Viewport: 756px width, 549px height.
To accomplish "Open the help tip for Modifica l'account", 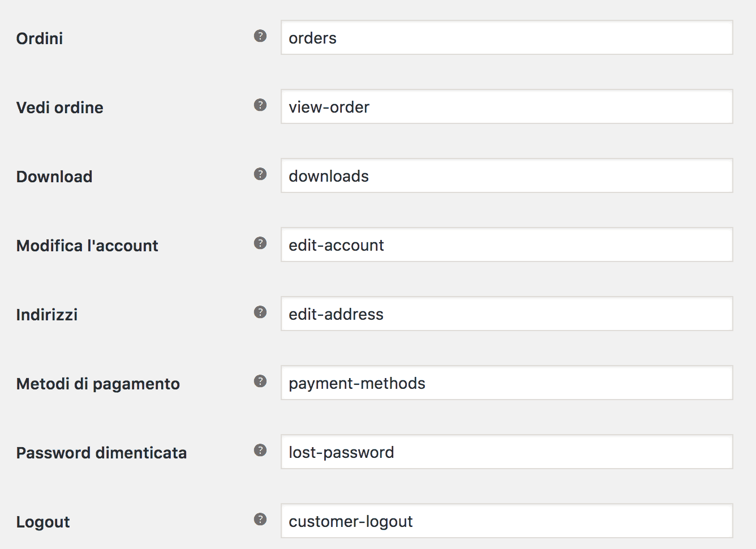I will (x=260, y=243).
